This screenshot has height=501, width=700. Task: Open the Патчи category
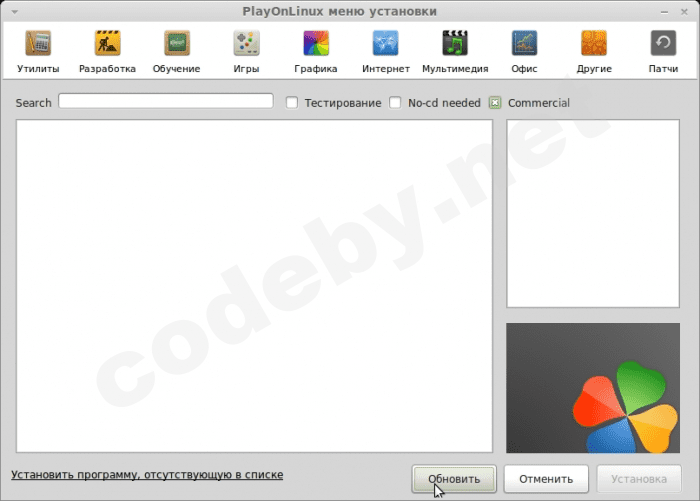pyautogui.click(x=663, y=51)
